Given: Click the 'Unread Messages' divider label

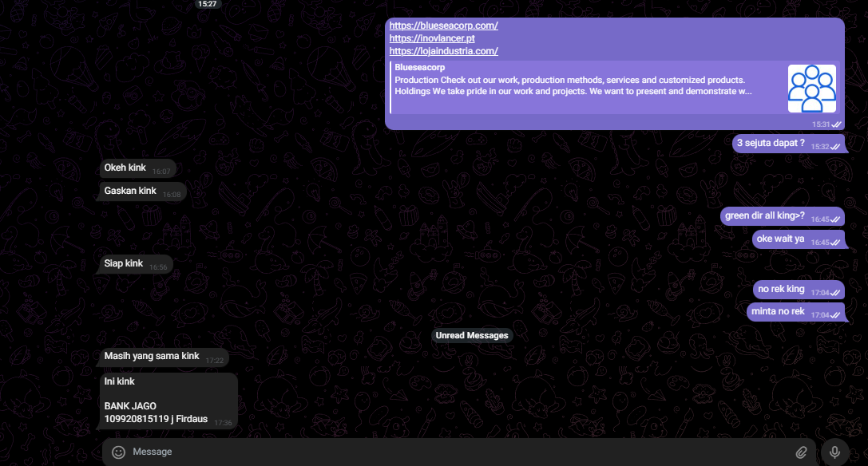Looking at the screenshot, I should tap(471, 336).
